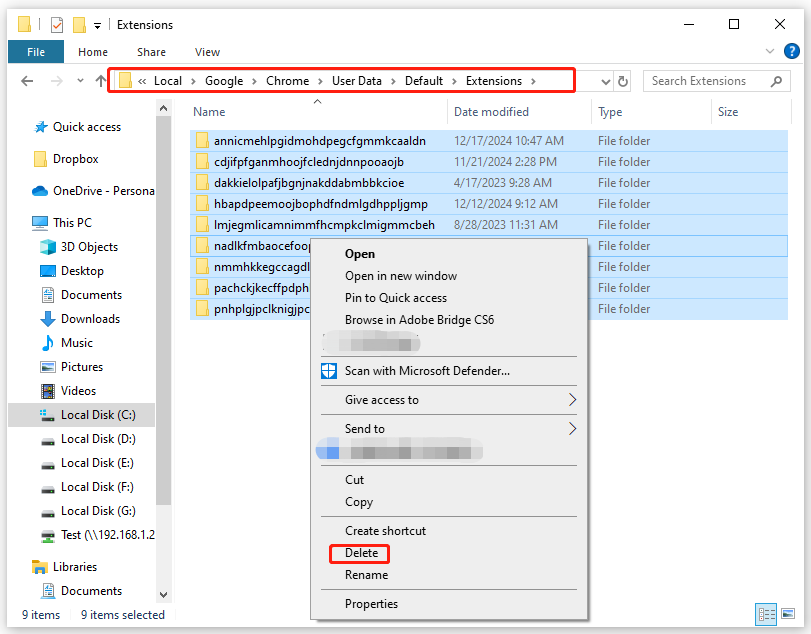Screen dimensions: 811x634
Task: Open Music folder in navigation pane
Action: click(x=77, y=343)
